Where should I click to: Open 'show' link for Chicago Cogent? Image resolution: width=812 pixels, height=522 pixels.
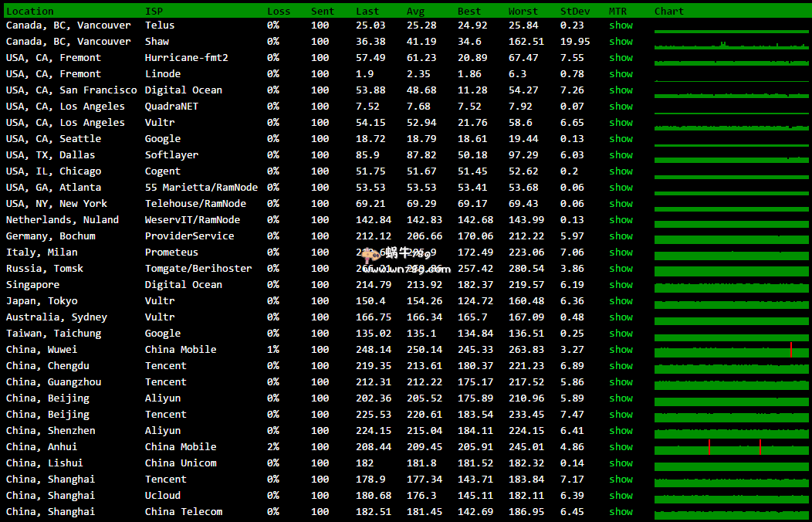pyautogui.click(x=621, y=171)
